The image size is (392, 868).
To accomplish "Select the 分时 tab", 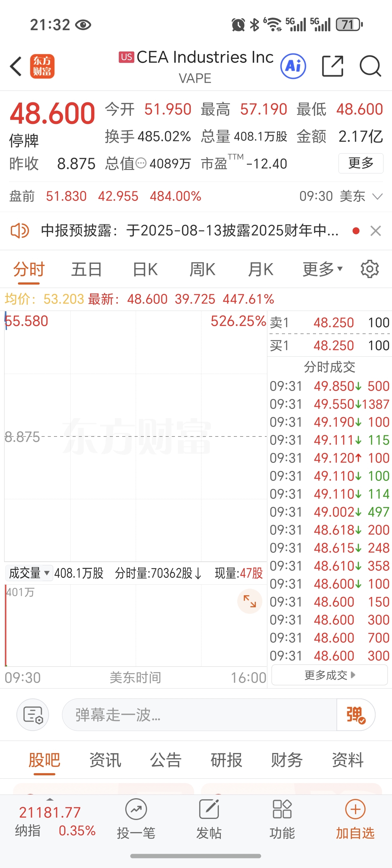I will click(29, 269).
